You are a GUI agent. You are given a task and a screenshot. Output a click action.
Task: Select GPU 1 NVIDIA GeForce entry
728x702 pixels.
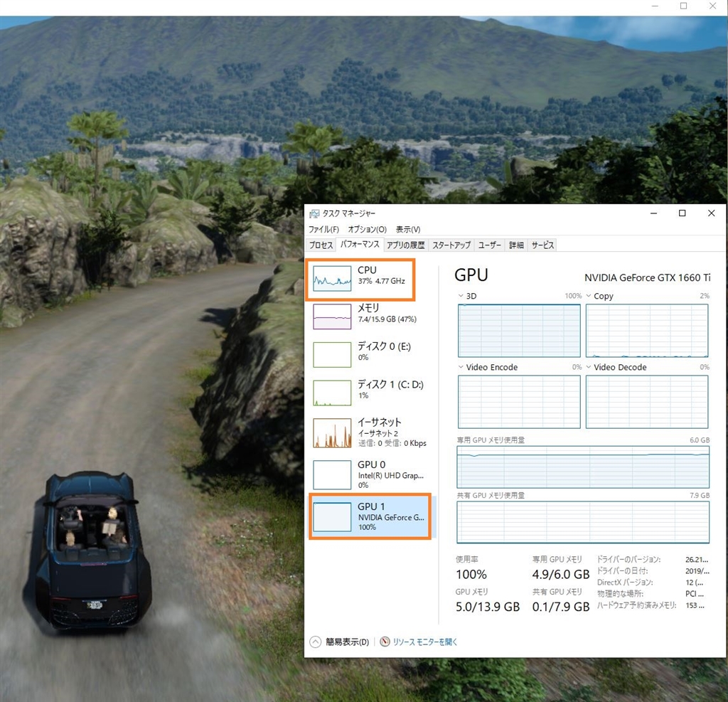(x=370, y=516)
